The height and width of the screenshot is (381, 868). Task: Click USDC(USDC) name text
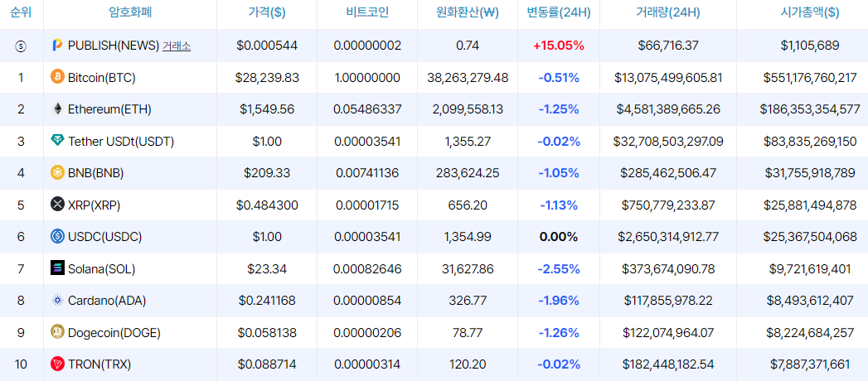click(104, 237)
